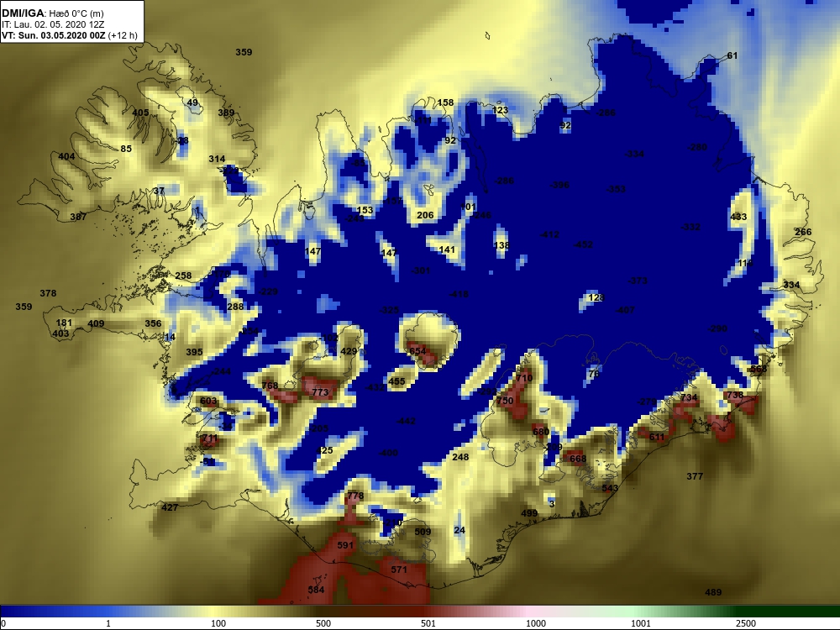Click the map value "123"
This screenshot has width=840, height=630.
click(500, 110)
